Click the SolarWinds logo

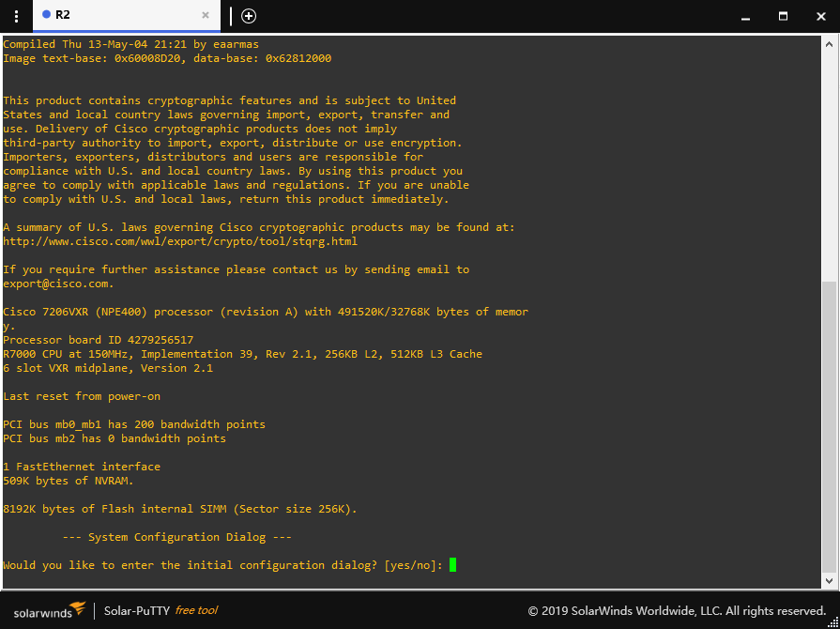[x=50, y=610]
